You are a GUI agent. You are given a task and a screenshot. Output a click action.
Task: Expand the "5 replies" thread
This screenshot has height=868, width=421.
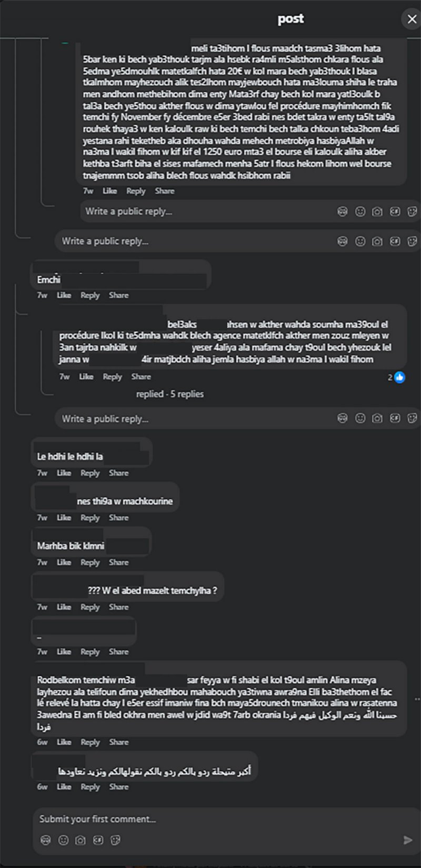tap(169, 394)
